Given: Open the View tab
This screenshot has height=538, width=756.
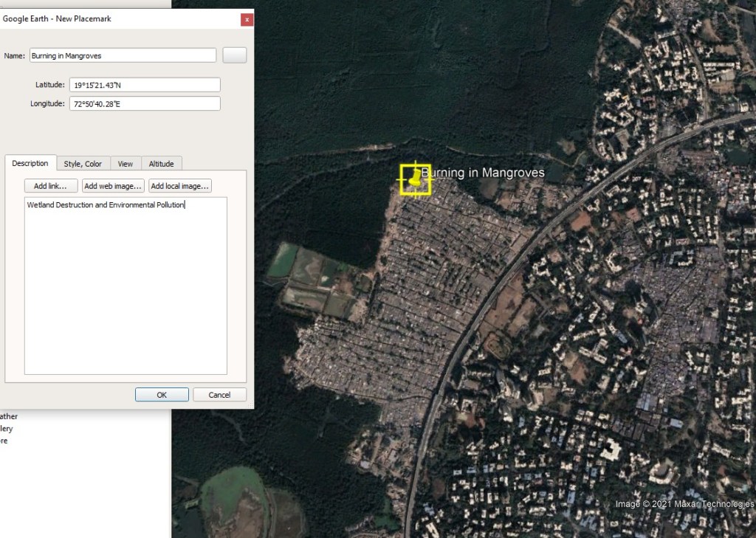Looking at the screenshot, I should tap(126, 164).
